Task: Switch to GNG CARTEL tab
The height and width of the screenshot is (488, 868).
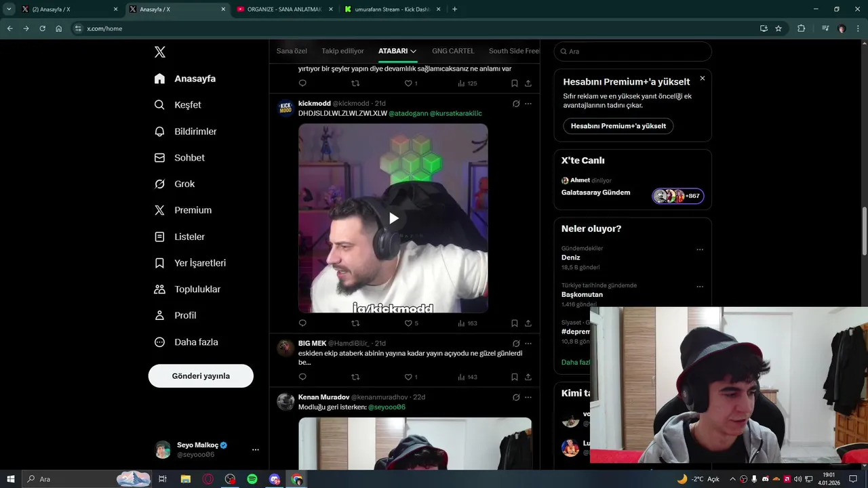Action: coord(453,51)
